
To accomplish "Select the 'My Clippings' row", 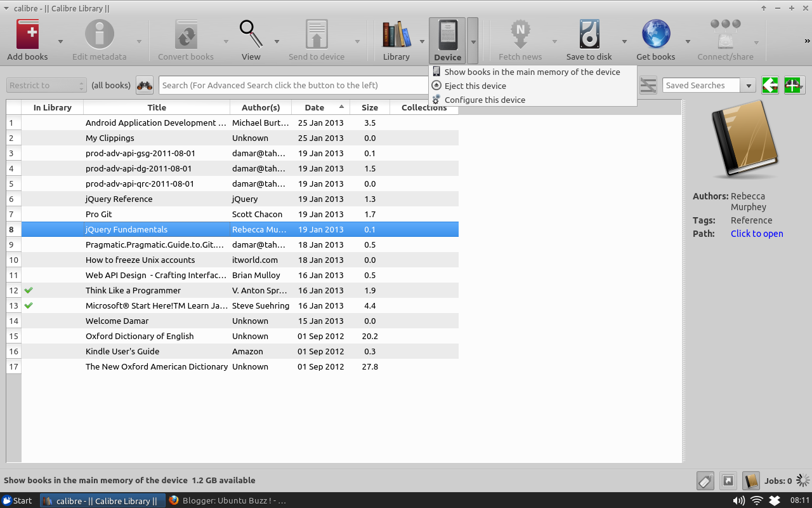I will coord(240,138).
